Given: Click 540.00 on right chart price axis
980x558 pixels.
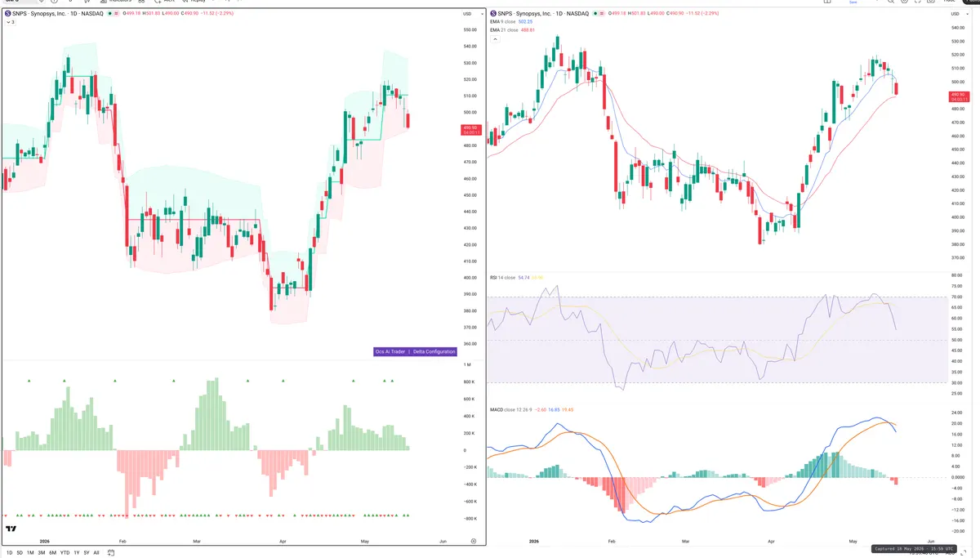Looking at the screenshot, I should coord(960,28).
